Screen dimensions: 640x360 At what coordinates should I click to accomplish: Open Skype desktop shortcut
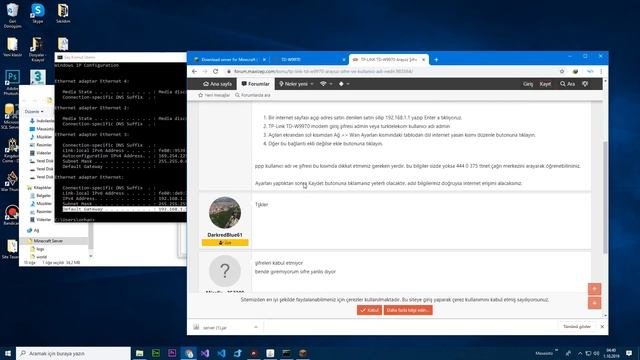coord(38,13)
